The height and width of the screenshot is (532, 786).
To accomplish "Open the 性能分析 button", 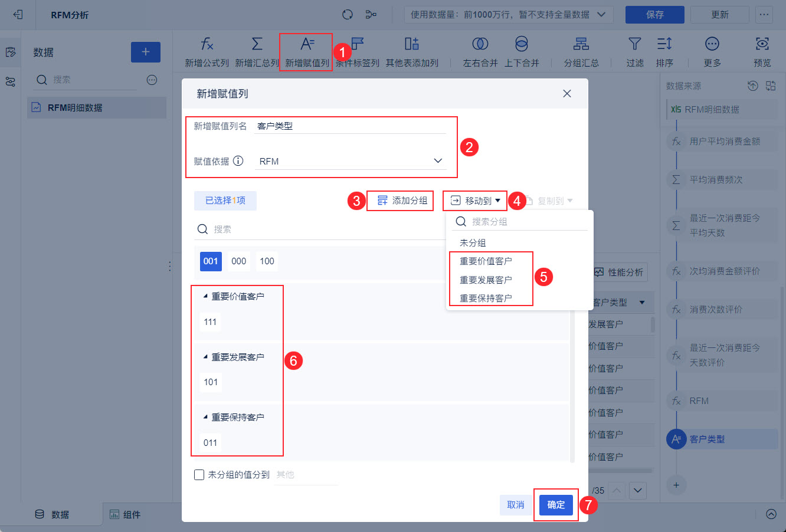I will pos(618,272).
